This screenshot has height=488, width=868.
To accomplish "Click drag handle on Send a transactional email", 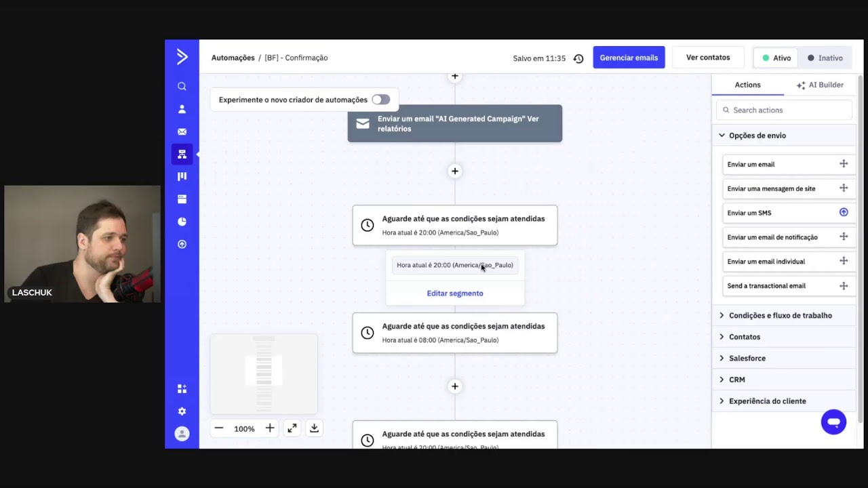I will 844,285.
